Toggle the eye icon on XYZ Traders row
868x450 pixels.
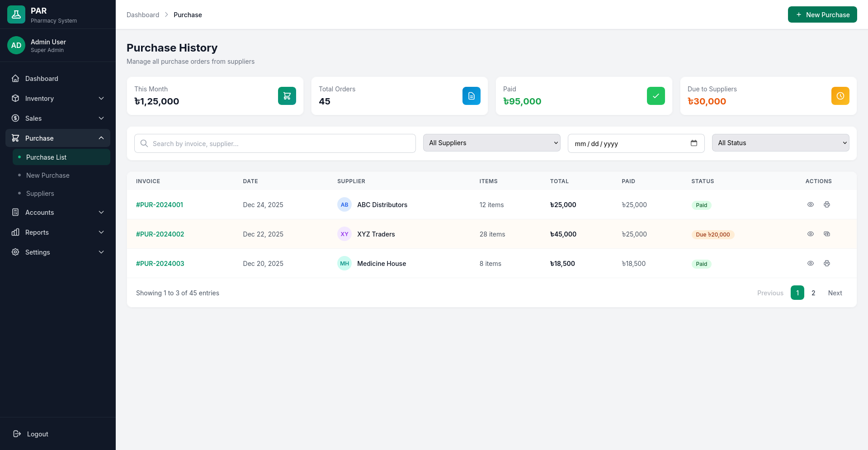click(810, 234)
